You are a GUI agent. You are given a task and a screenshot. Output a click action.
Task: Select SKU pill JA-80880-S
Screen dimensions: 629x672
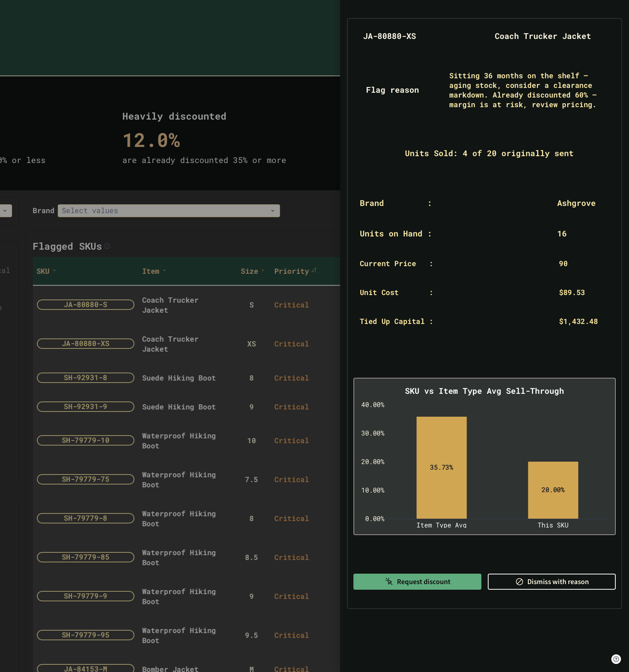85,305
